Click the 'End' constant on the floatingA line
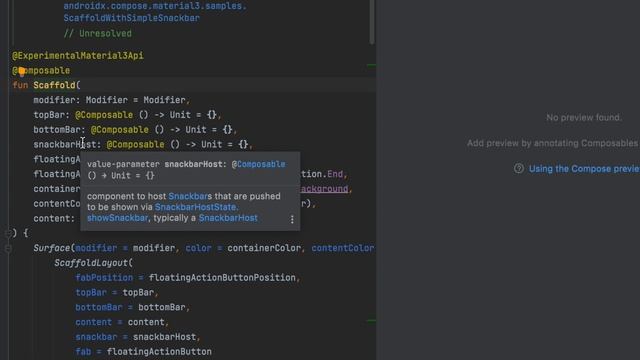The image size is (640, 360). coord(335,174)
